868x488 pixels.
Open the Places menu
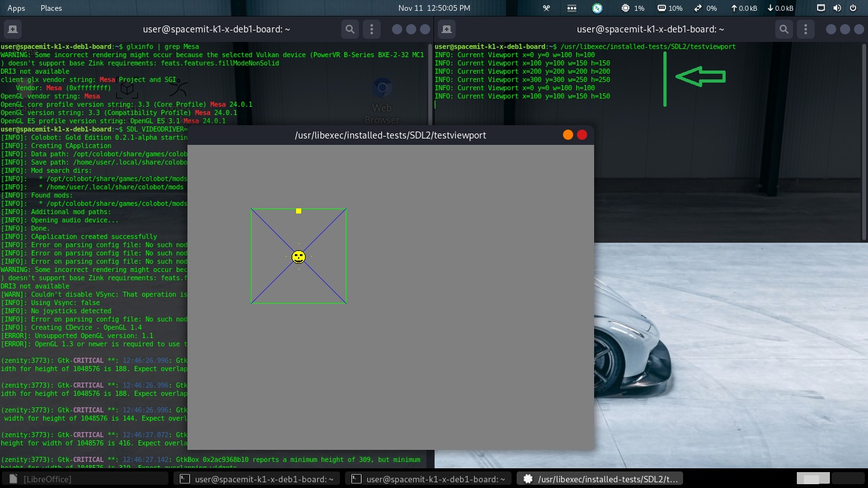[51, 8]
